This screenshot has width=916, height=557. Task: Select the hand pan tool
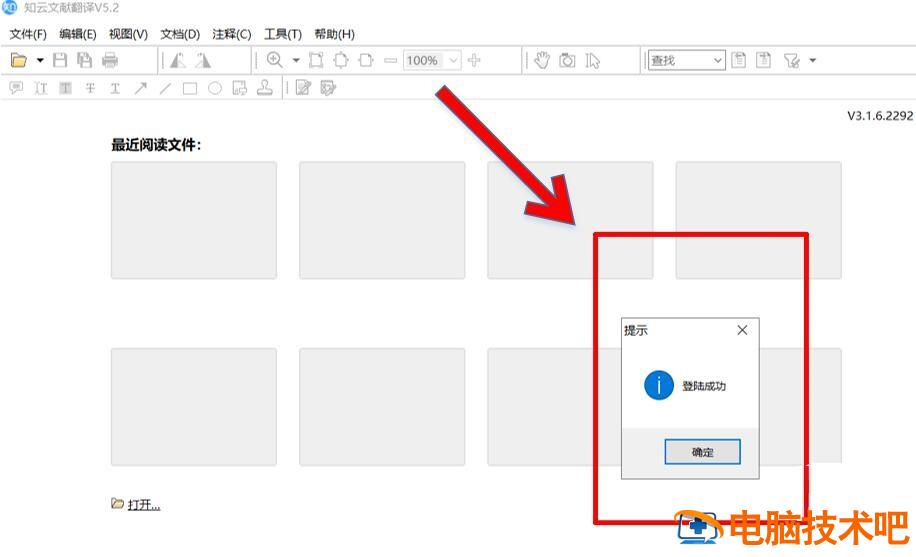(x=542, y=60)
